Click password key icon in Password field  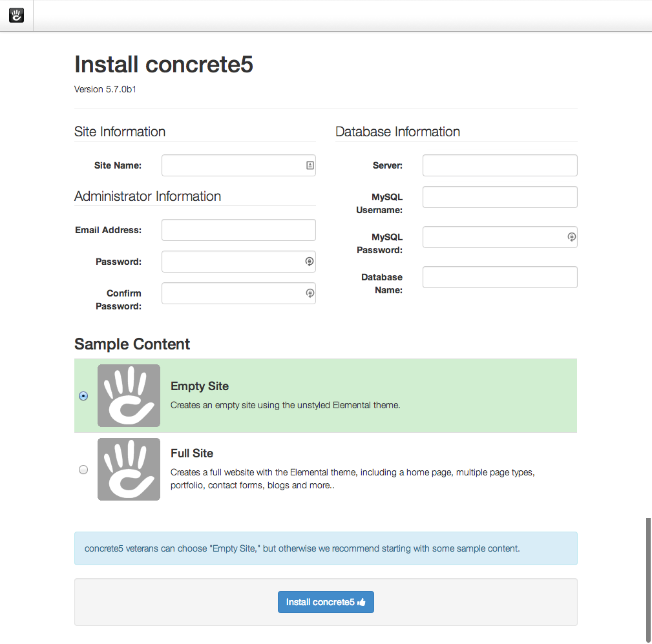310,262
